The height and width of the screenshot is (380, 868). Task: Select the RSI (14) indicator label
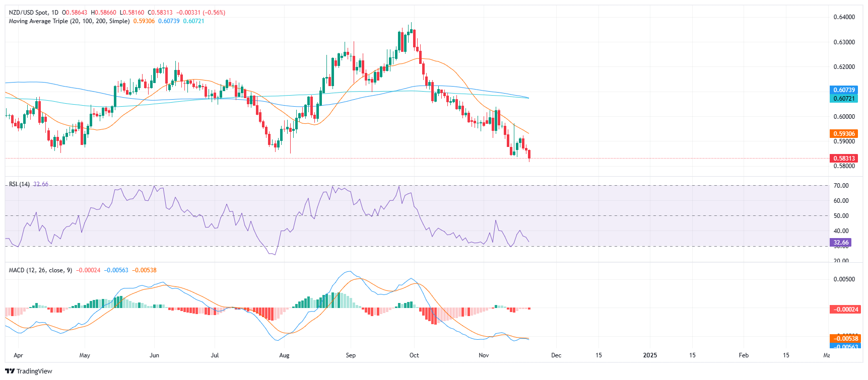point(19,184)
